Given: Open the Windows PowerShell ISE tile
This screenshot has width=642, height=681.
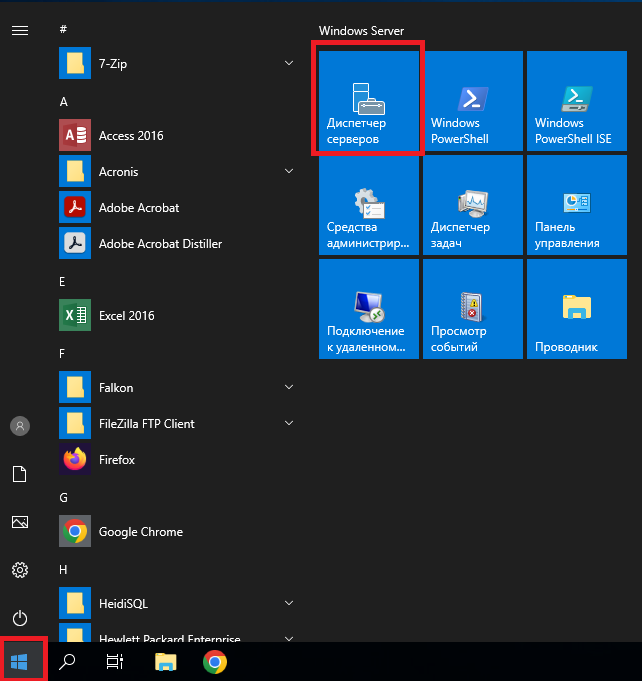Looking at the screenshot, I should coord(576,100).
